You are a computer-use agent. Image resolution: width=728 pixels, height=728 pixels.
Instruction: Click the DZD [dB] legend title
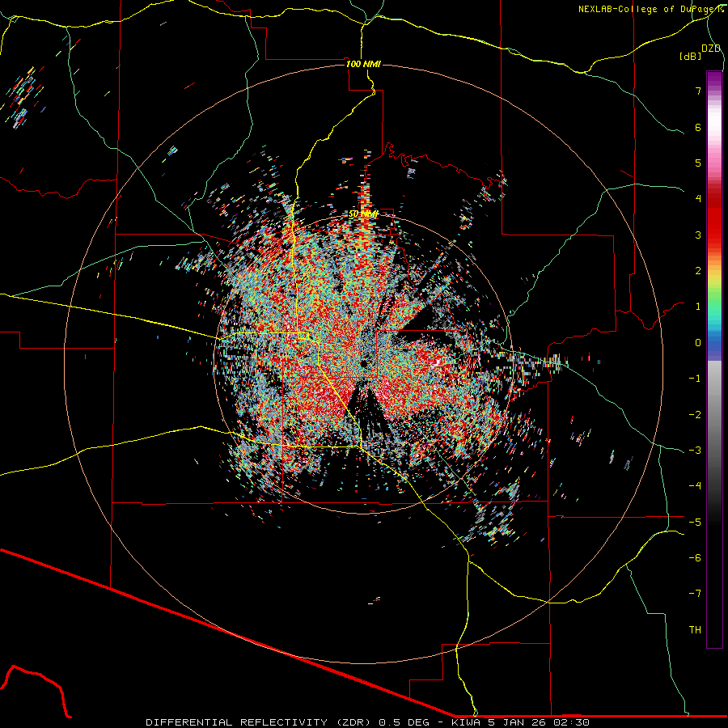click(x=700, y=52)
